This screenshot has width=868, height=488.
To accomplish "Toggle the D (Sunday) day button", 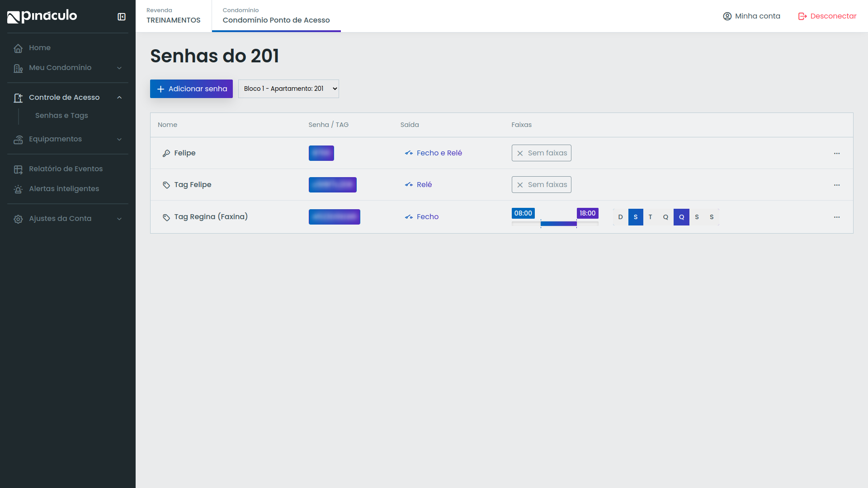I will click(x=620, y=217).
